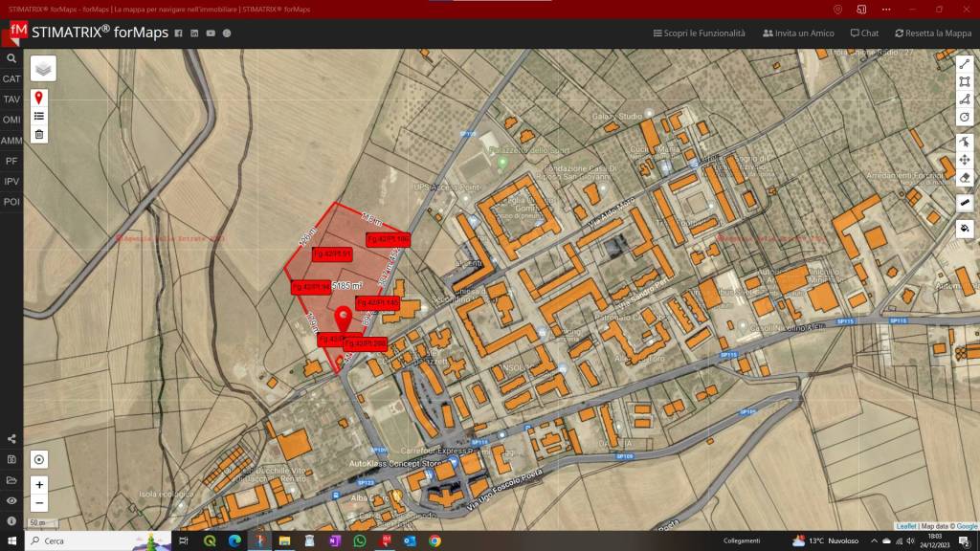Open the YouTube icon in header
980x551 pixels.
(211, 33)
